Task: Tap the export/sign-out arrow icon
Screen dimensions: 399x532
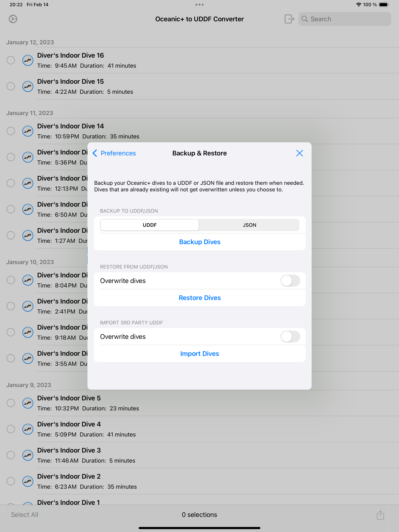Action: pyautogui.click(x=289, y=19)
